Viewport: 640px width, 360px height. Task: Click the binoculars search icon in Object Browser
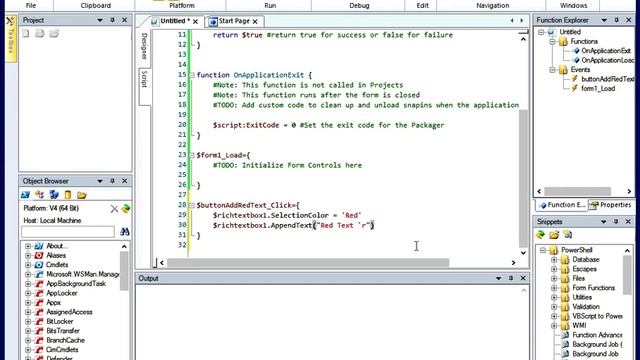point(125,232)
